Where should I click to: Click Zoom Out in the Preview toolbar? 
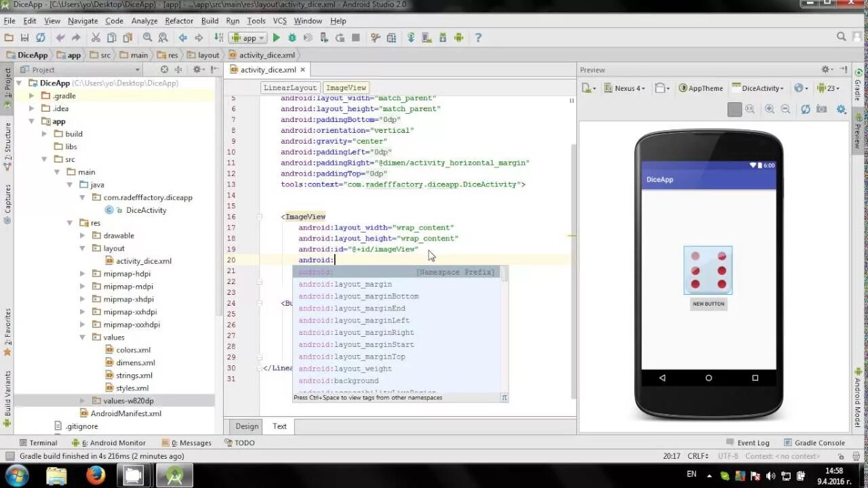coord(785,108)
